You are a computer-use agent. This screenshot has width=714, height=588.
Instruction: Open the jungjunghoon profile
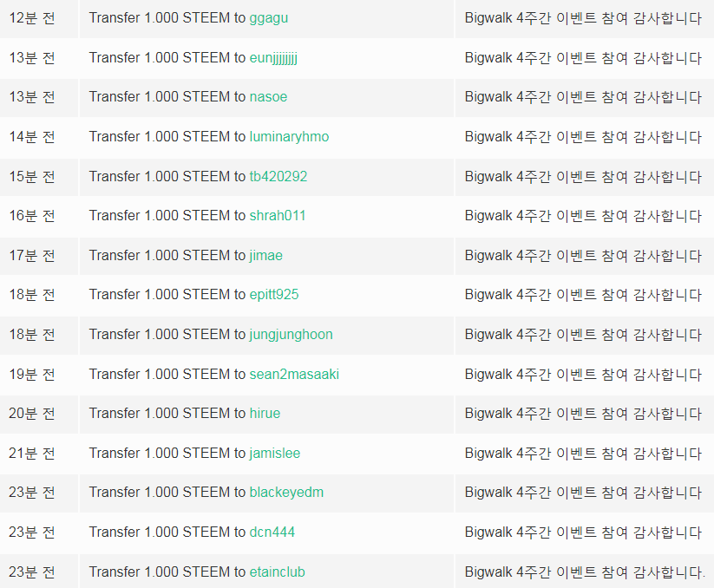(x=291, y=335)
